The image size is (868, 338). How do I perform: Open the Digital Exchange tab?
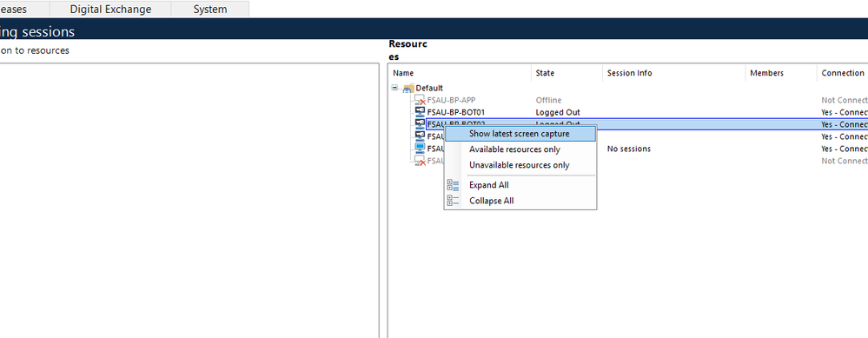[x=110, y=9]
